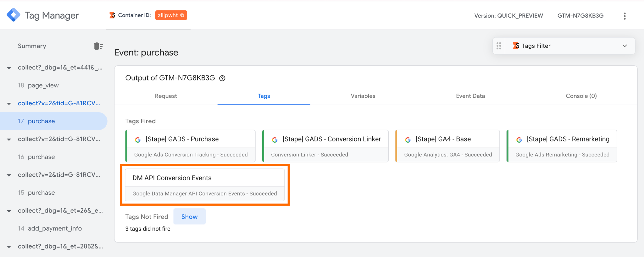This screenshot has height=257, width=644.
Task: Expand the Tags Filter dropdown
Action: 625,46
